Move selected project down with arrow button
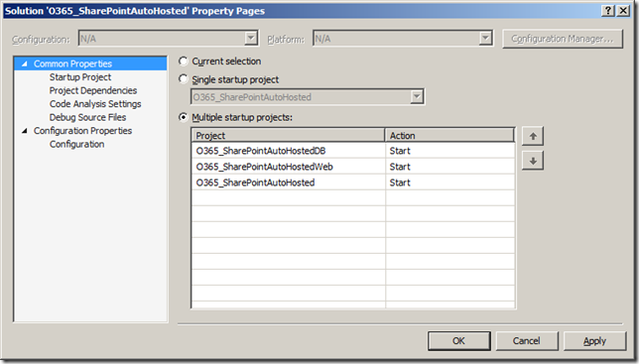Viewport: 639px width, 364px height. click(x=533, y=161)
